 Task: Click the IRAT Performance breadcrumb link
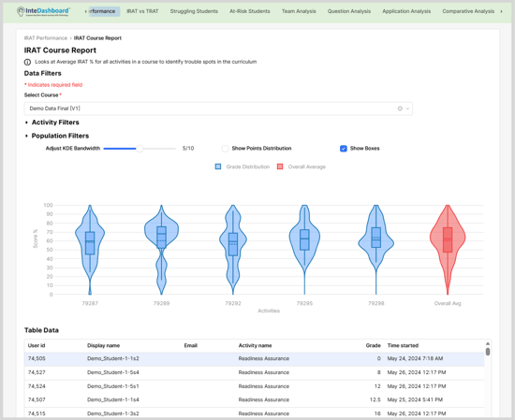[x=46, y=38]
